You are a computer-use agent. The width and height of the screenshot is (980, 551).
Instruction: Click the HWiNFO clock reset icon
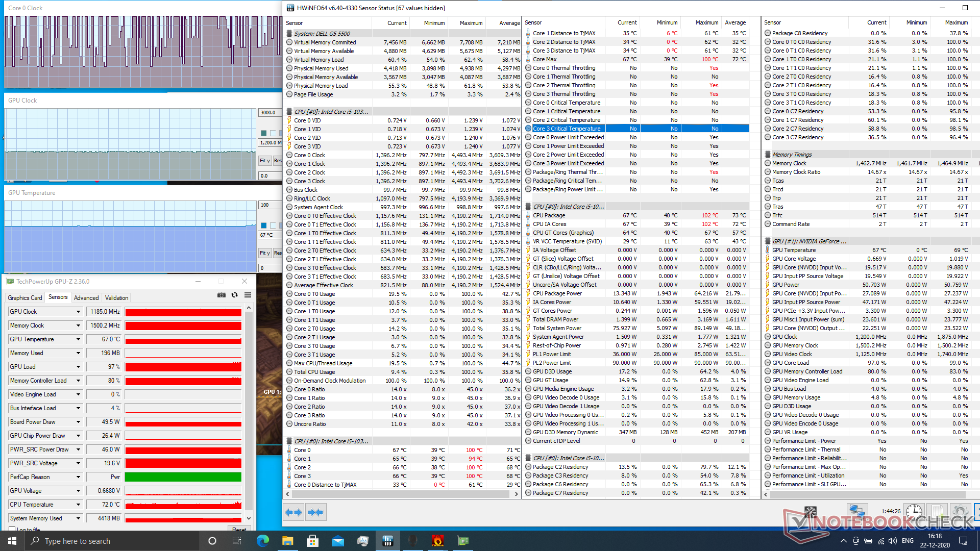[x=914, y=512]
